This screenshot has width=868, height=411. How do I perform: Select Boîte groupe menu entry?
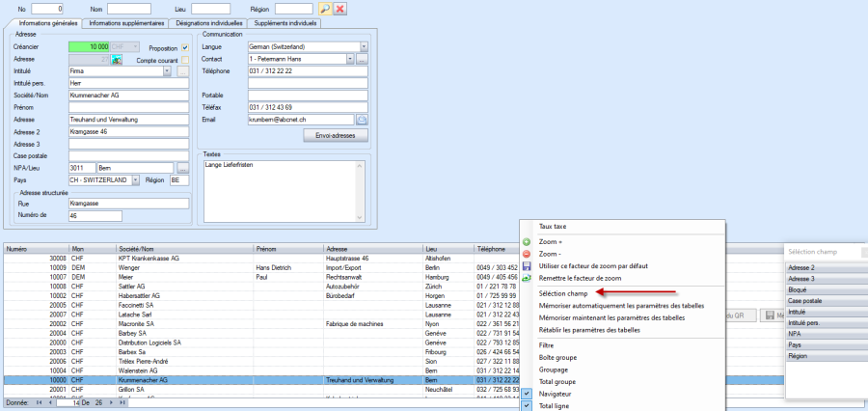click(557, 357)
